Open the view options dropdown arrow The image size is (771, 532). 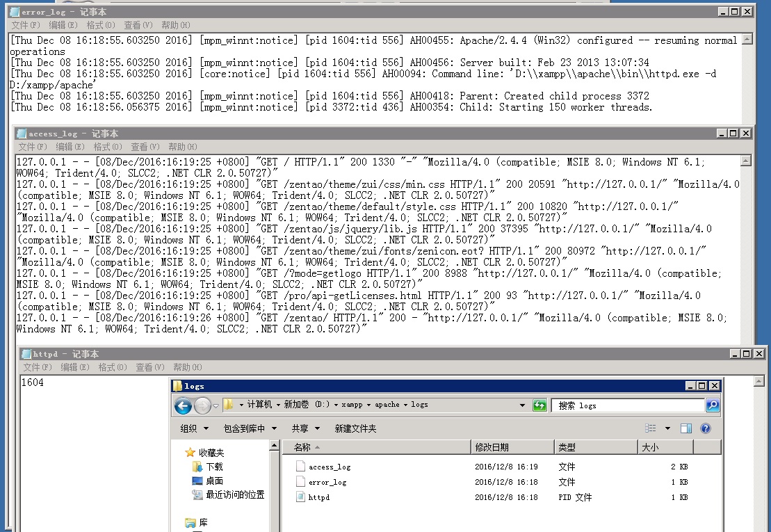(667, 428)
